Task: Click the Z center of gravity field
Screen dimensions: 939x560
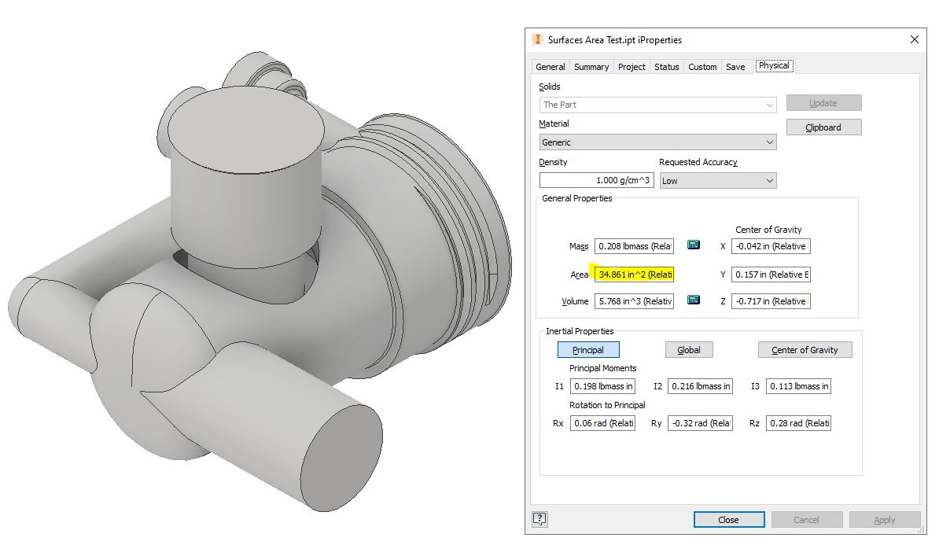Action: click(x=771, y=301)
